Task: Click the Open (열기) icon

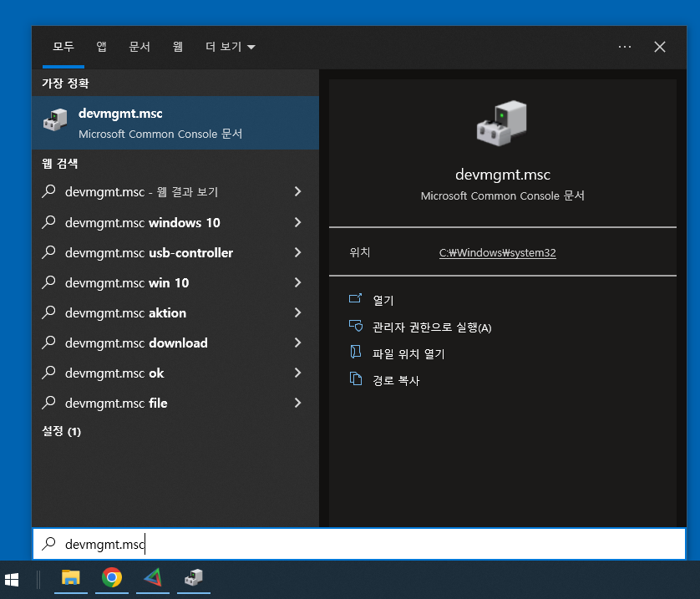Action: [x=355, y=298]
